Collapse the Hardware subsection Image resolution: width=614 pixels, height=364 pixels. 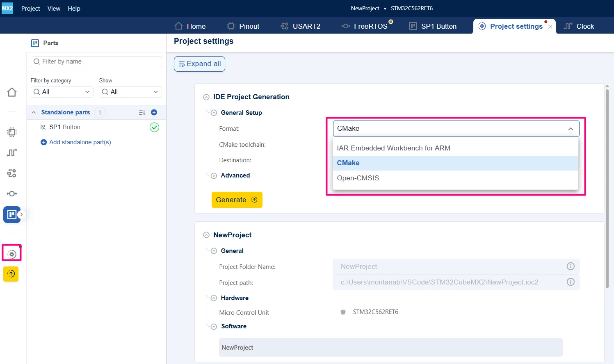pos(214,298)
